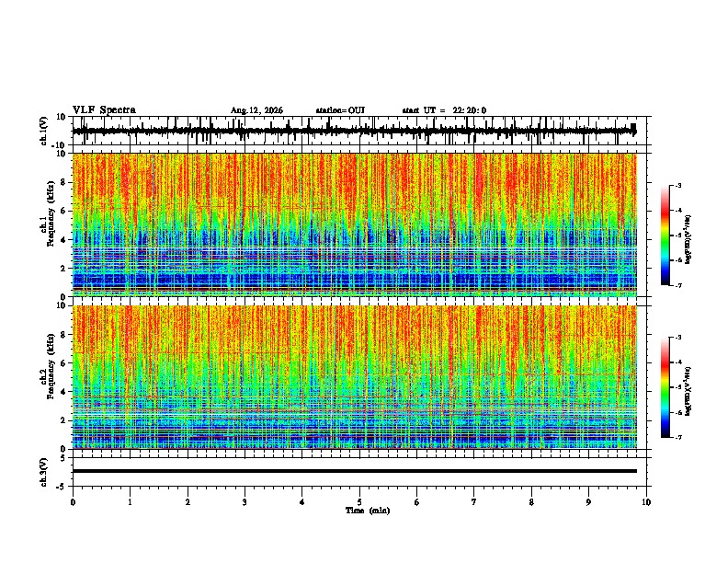The height and width of the screenshot is (563, 728).
Task: Click the "-3" label on ch.2 color bar
Action: (x=677, y=338)
